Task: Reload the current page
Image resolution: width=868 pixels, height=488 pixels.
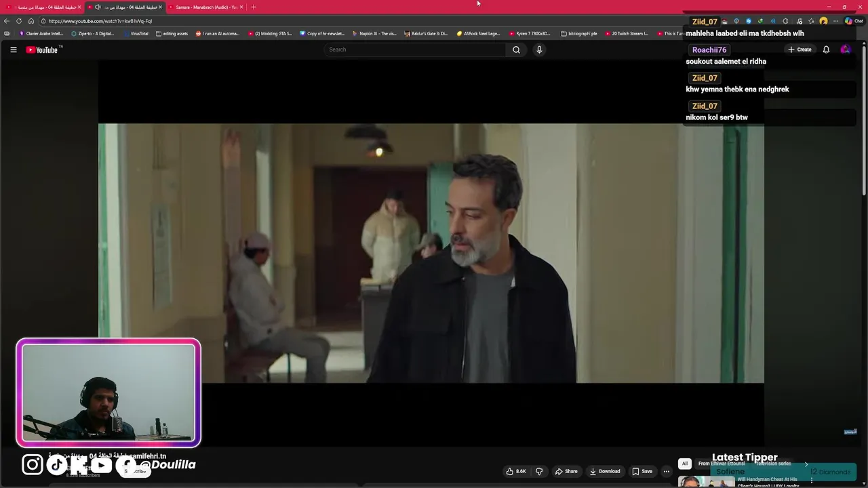Action: click(19, 21)
